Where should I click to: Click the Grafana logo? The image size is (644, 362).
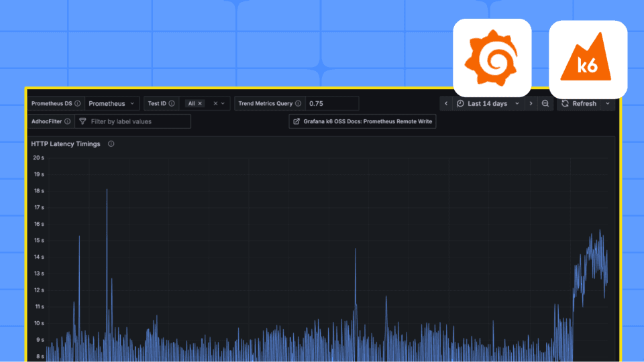492,58
